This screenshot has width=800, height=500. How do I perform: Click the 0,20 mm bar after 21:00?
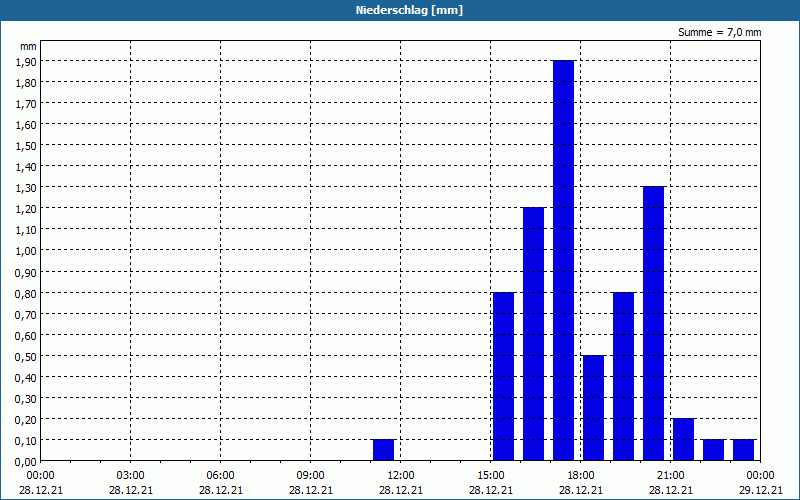(x=684, y=440)
